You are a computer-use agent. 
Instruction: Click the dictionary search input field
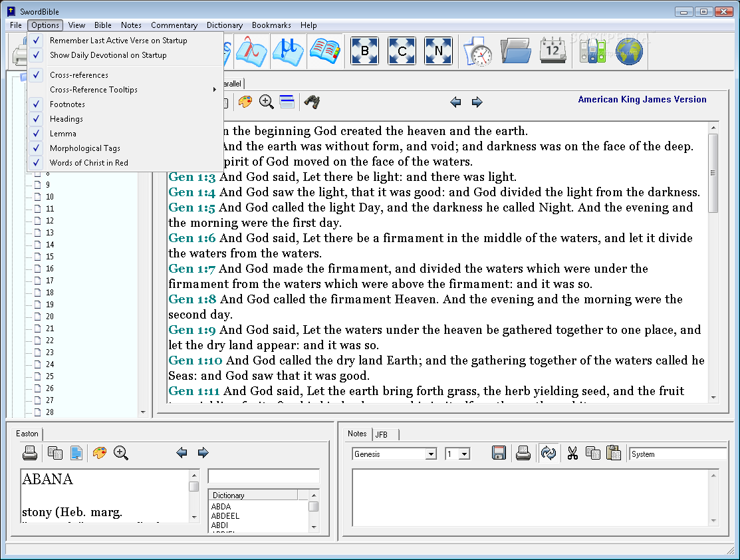pyautogui.click(x=264, y=476)
